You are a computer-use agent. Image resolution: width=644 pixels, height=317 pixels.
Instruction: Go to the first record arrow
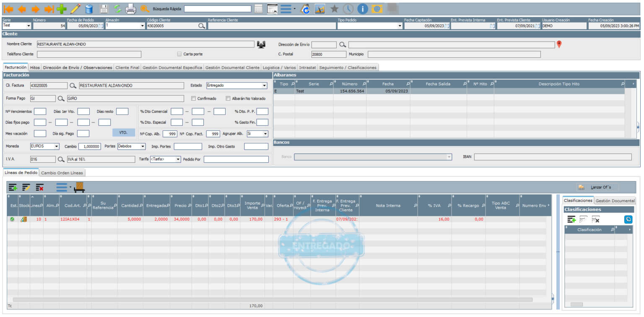tap(8, 8)
